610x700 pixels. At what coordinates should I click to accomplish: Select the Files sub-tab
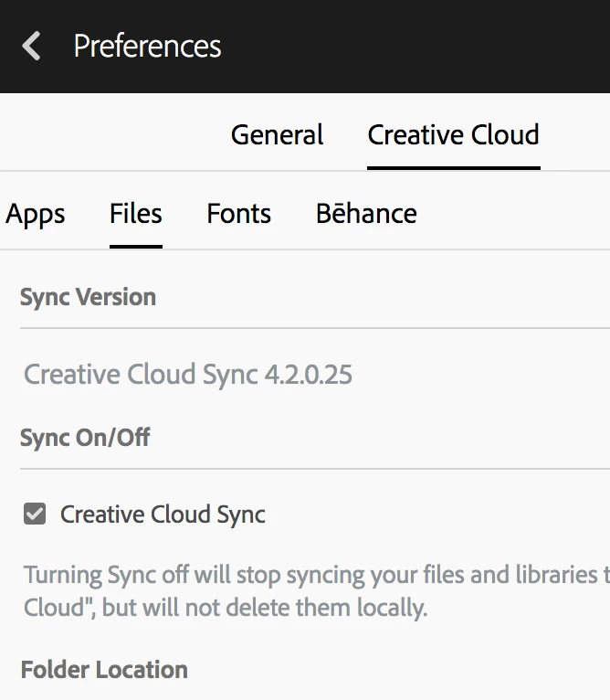click(x=136, y=214)
